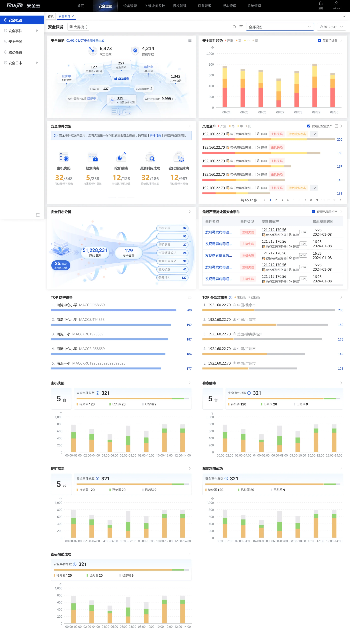Toggle 中 legend in 风险资产 panel

click(x=240, y=126)
